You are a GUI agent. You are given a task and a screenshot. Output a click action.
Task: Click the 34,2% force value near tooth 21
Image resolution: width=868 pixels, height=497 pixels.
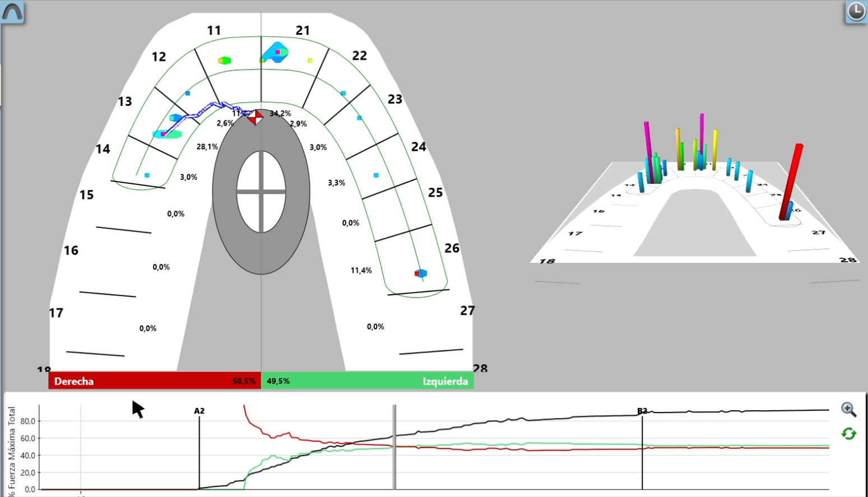coord(280,113)
